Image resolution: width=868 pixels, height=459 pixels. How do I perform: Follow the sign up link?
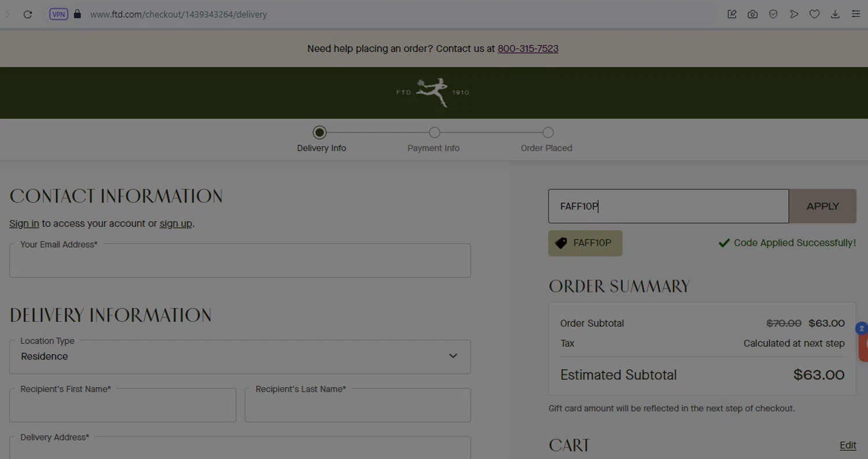[x=176, y=223]
